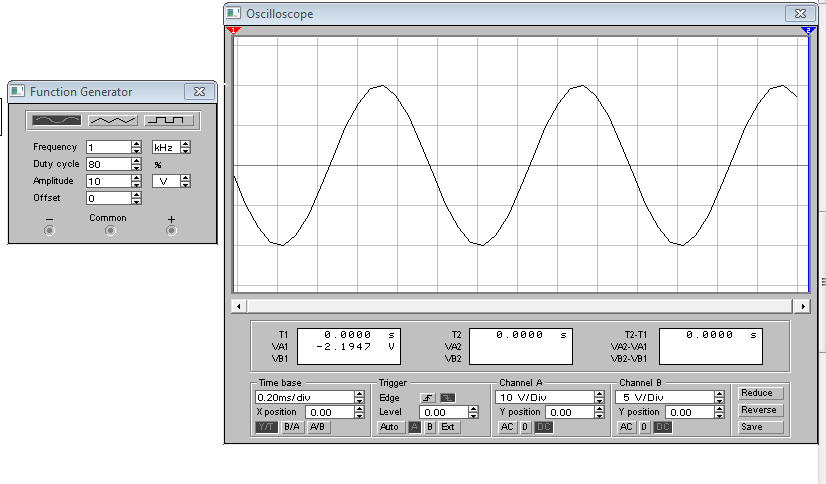The height and width of the screenshot is (484, 826).
Task: Click the Offset input field
Action: [109, 198]
